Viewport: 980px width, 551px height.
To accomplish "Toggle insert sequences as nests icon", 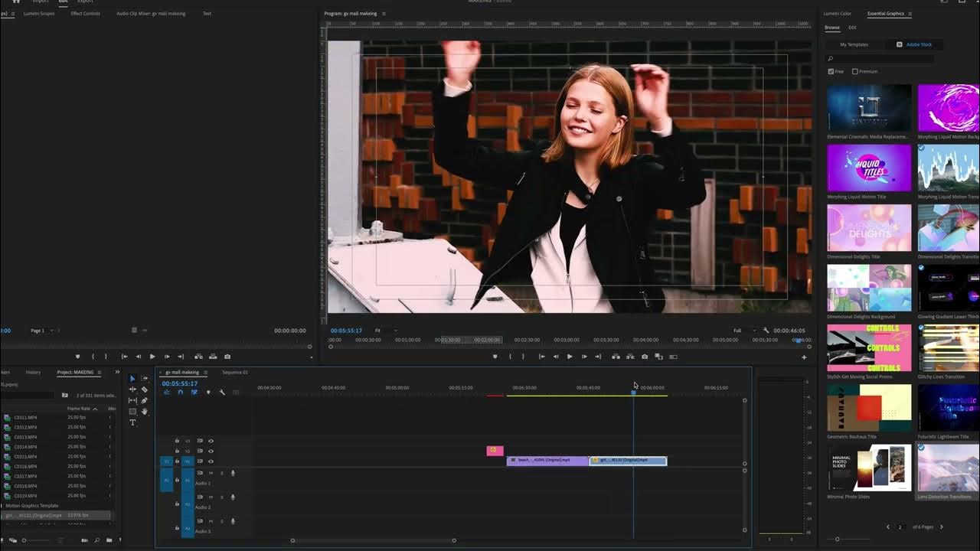I will [166, 392].
